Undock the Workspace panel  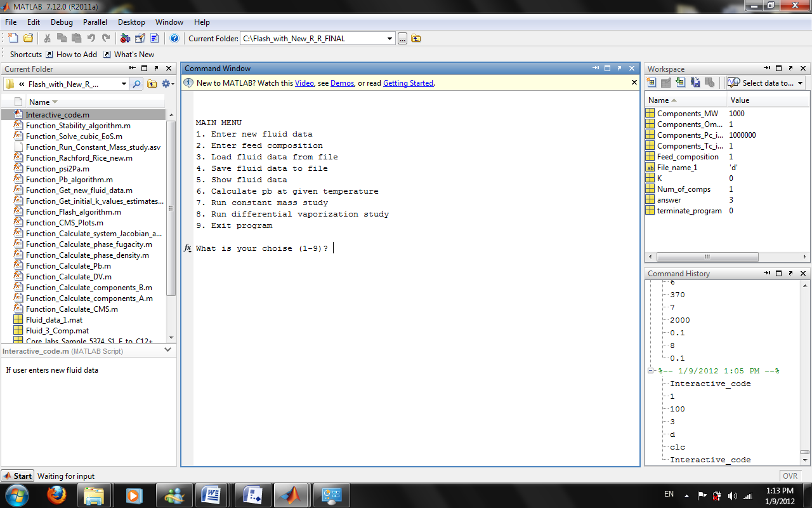pos(791,69)
